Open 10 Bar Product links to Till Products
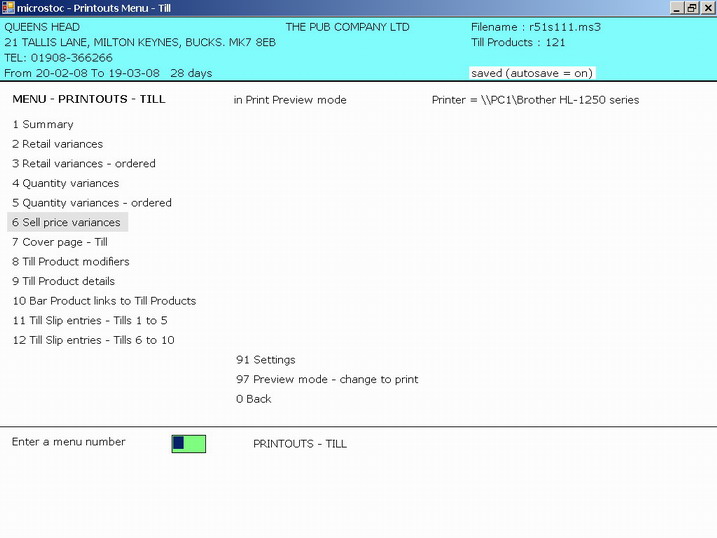Screen dimensions: 717x538 coord(104,301)
